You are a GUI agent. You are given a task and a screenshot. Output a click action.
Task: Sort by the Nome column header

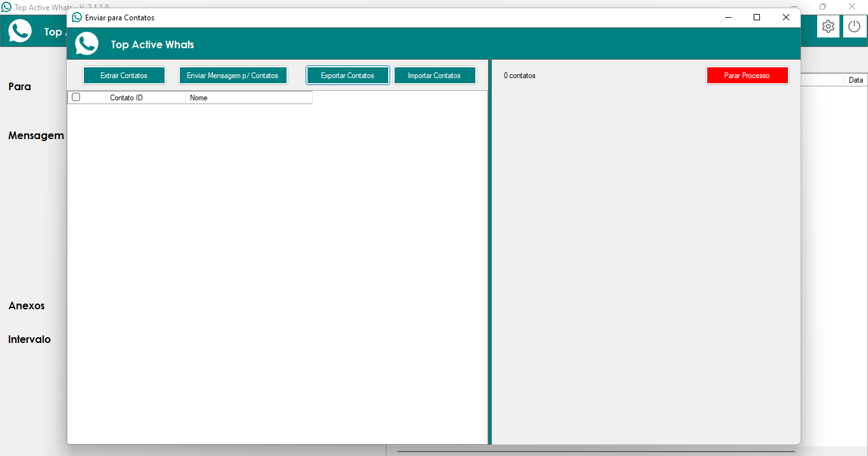click(x=248, y=98)
